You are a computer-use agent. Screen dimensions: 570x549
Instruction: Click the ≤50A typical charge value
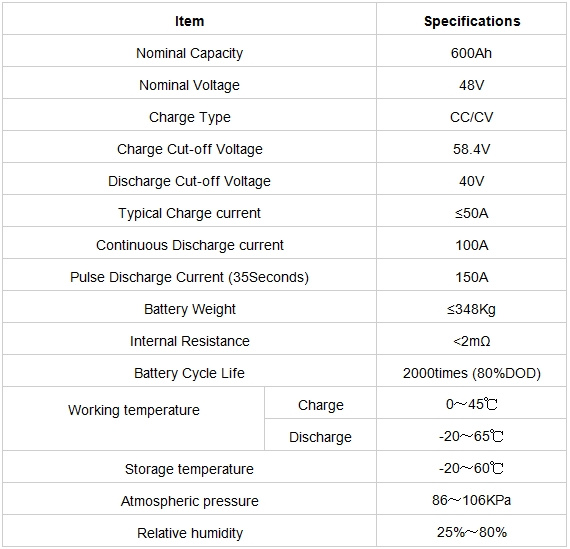(471, 213)
